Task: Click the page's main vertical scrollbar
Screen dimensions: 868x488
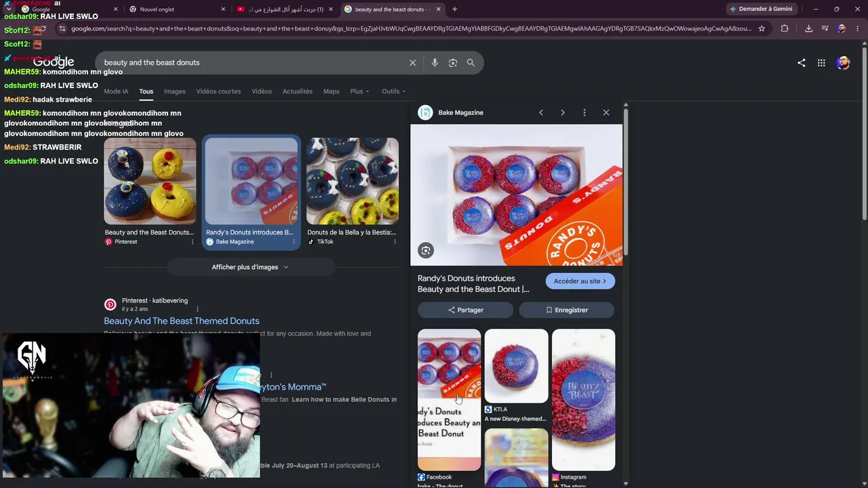Action: (x=864, y=132)
